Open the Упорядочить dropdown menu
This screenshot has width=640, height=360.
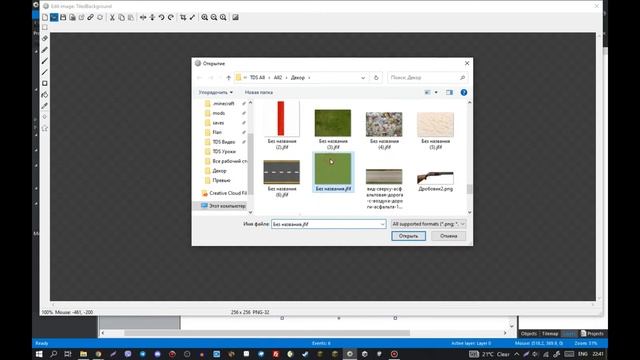click(x=216, y=93)
